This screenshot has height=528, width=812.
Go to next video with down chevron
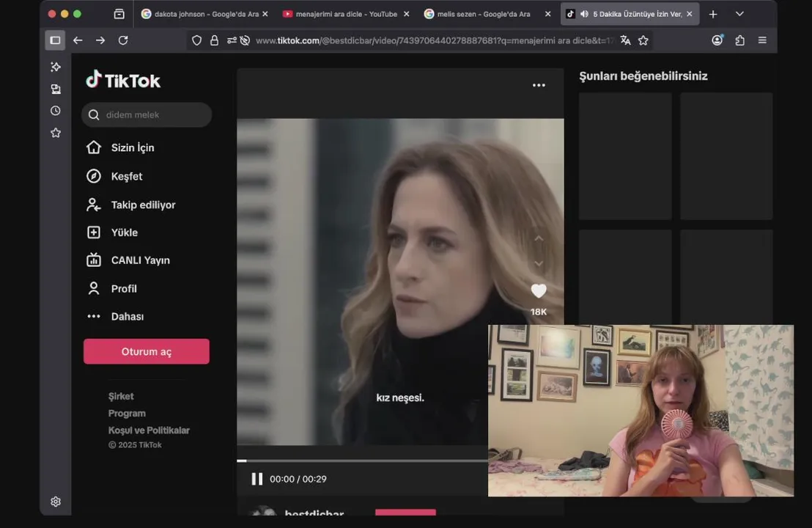pos(539,264)
